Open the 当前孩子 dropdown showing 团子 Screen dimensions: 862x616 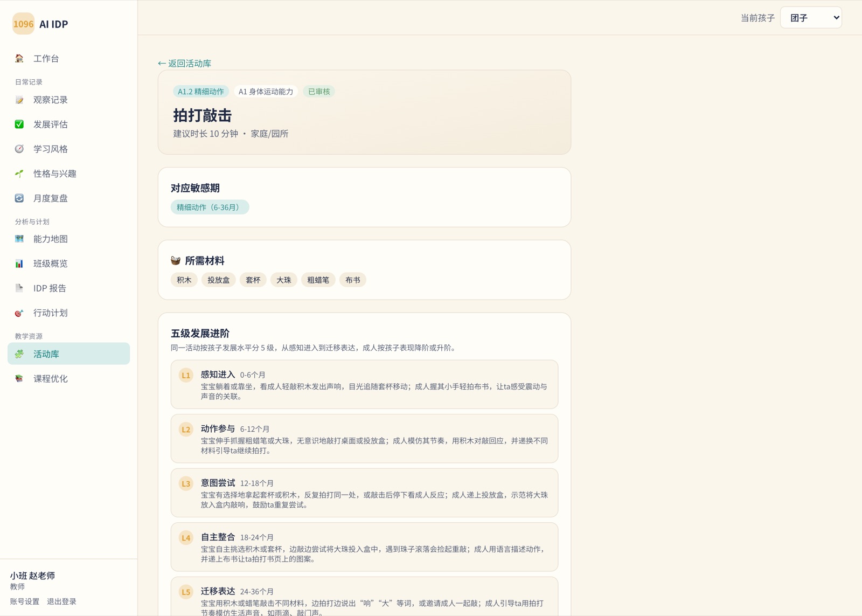tap(811, 18)
